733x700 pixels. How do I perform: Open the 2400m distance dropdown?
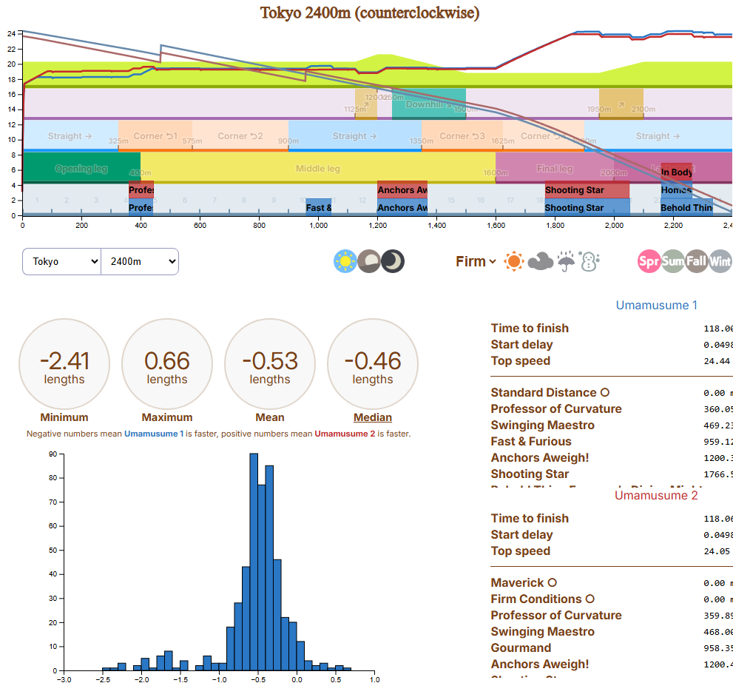(140, 261)
